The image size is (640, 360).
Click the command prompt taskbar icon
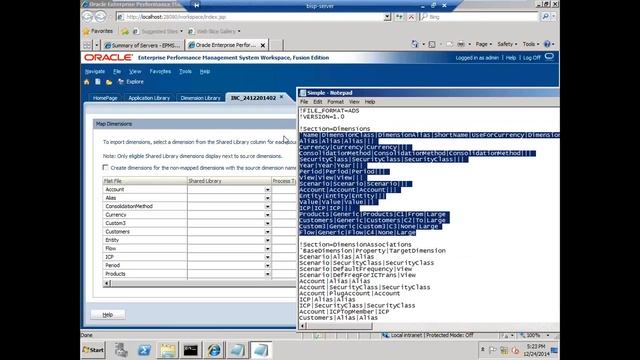click(191, 350)
